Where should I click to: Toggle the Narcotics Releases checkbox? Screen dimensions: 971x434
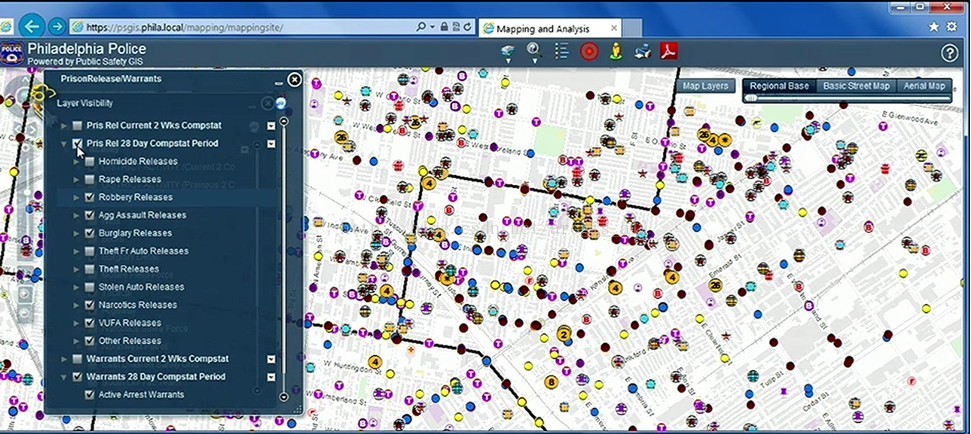tap(90, 305)
